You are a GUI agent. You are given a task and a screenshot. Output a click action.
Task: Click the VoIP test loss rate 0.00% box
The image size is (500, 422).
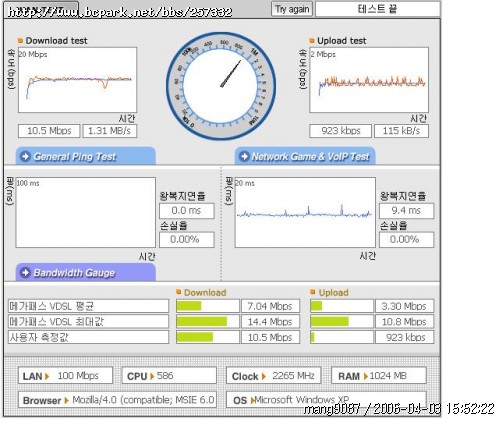click(x=406, y=239)
